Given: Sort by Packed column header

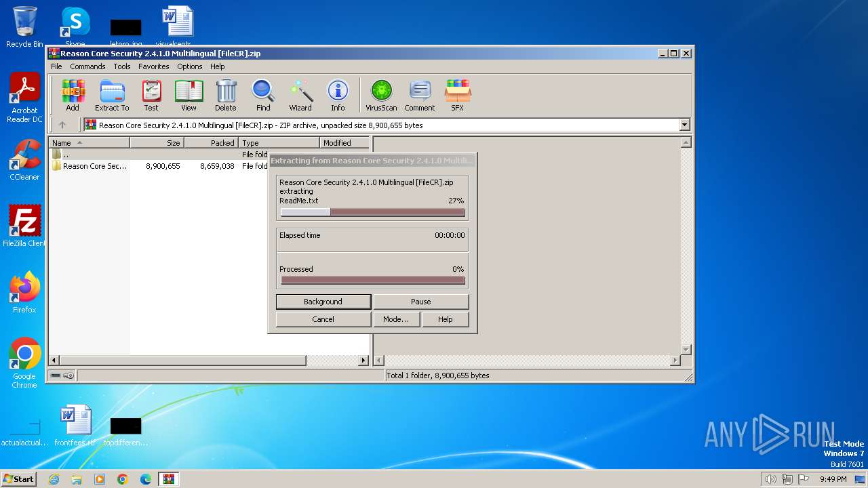Looking at the screenshot, I should coord(211,143).
